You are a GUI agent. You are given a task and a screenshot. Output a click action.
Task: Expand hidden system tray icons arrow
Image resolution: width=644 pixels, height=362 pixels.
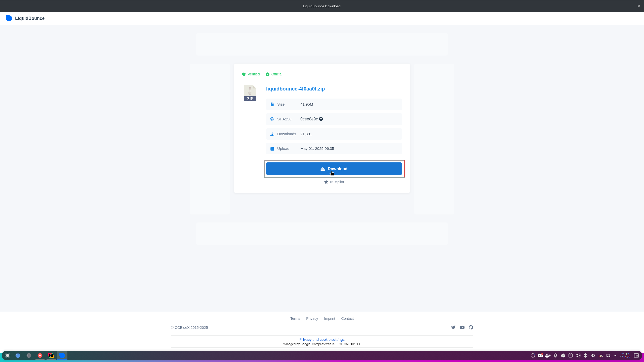tap(615, 355)
